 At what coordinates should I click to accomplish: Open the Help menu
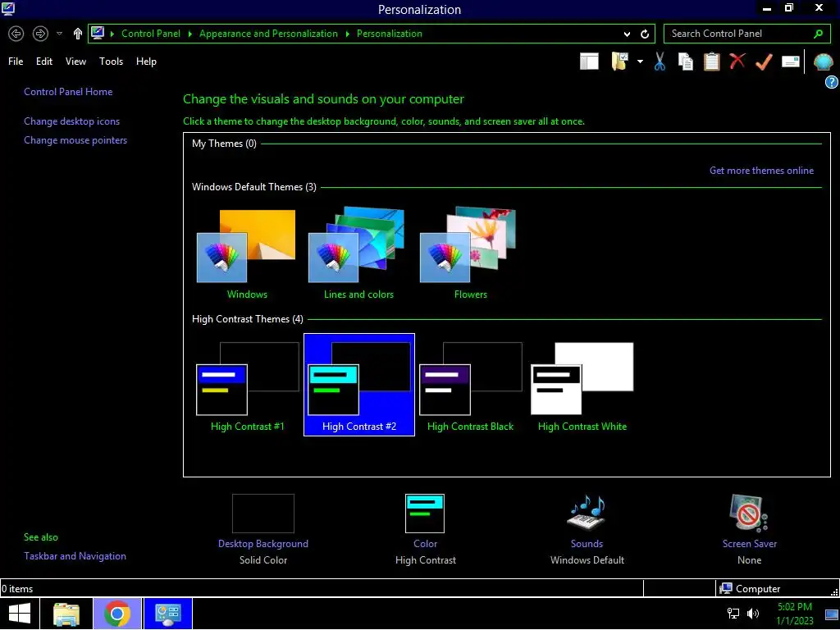pyautogui.click(x=146, y=62)
